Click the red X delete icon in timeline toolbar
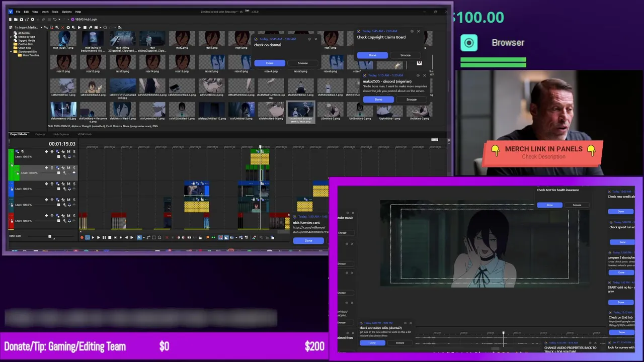The width and height of the screenshot is (644, 362). coord(167,237)
